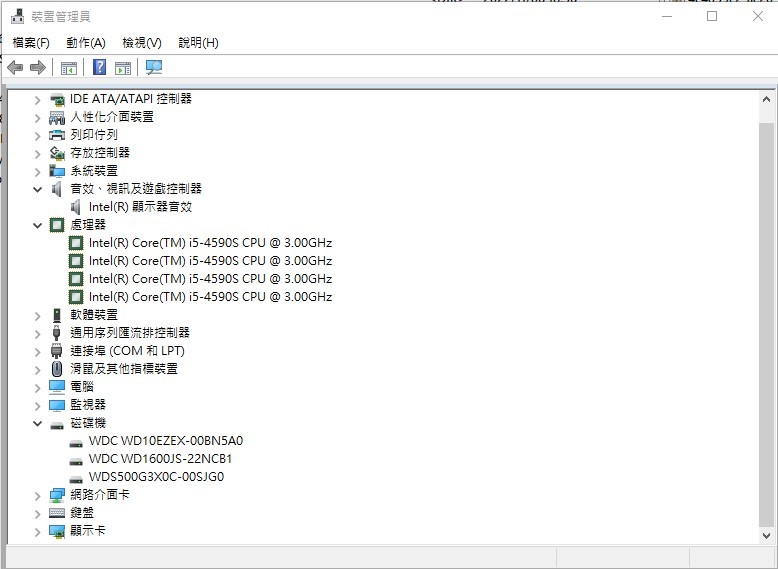
Task: Click the 軟體裝置 label
Action: [x=94, y=315]
